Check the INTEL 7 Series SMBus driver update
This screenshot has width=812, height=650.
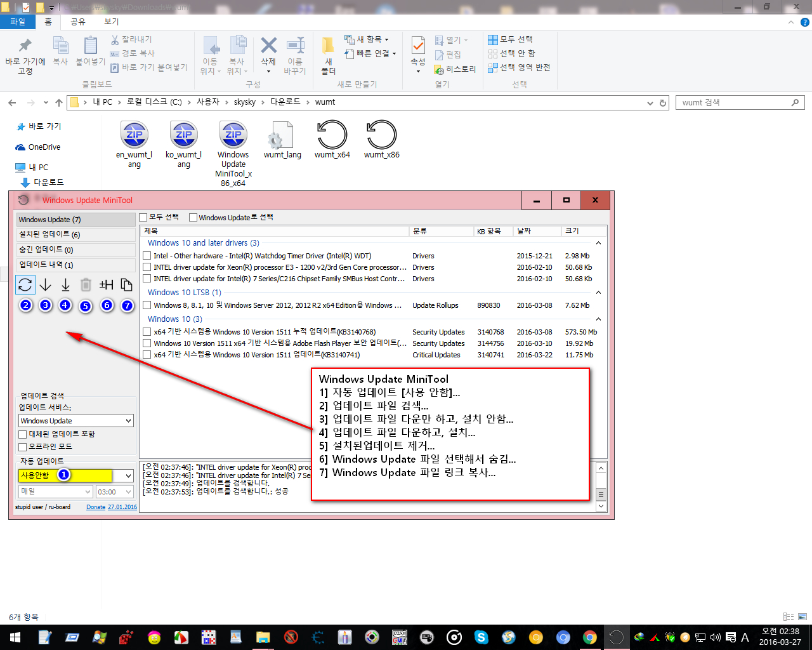pyautogui.click(x=147, y=279)
